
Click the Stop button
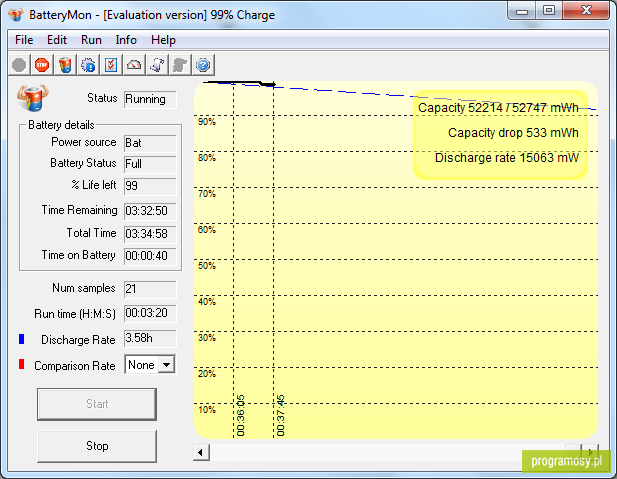point(97,446)
